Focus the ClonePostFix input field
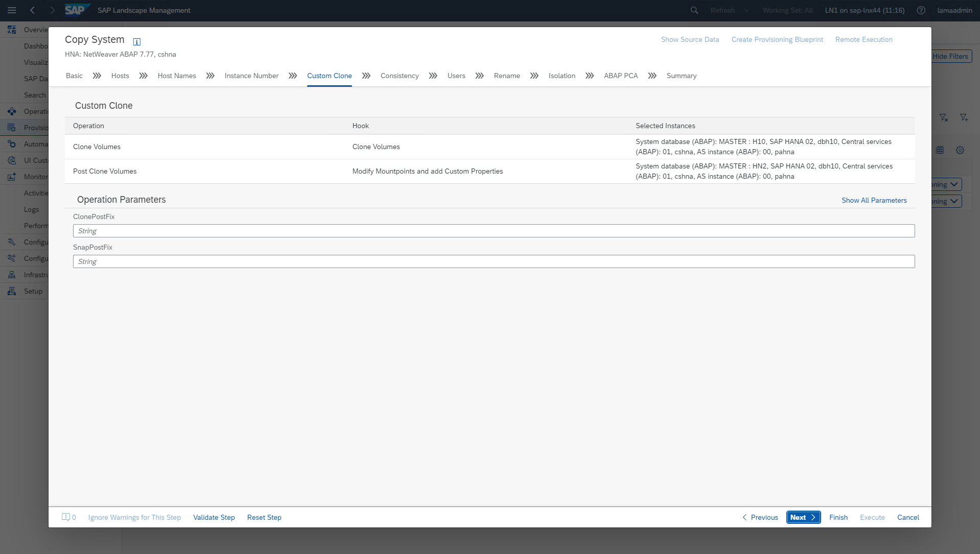The image size is (980, 554). (494, 231)
